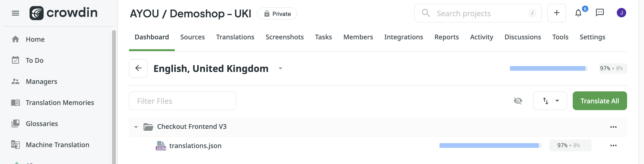Open the English, United Kingdom language dropdown
The width and height of the screenshot is (644, 164).
pyautogui.click(x=280, y=68)
